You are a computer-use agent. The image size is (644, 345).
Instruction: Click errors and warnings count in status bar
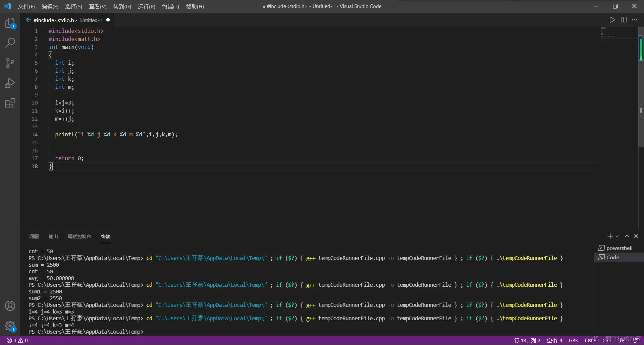pyautogui.click(x=17, y=340)
